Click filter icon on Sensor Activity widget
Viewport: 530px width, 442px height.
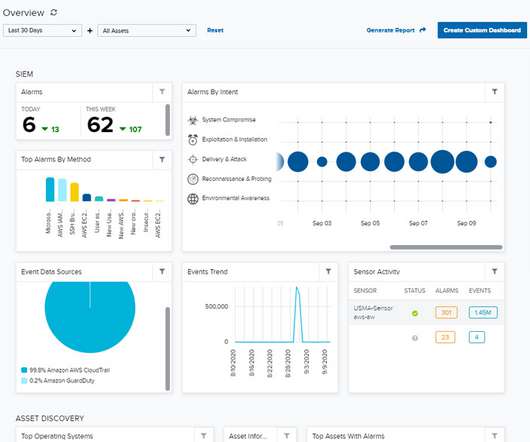495,271
